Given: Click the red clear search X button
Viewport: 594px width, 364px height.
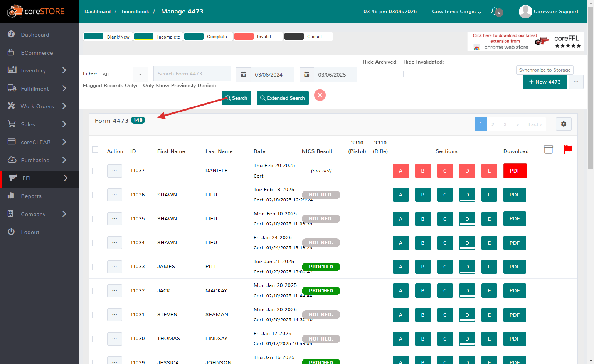Looking at the screenshot, I should coord(320,95).
